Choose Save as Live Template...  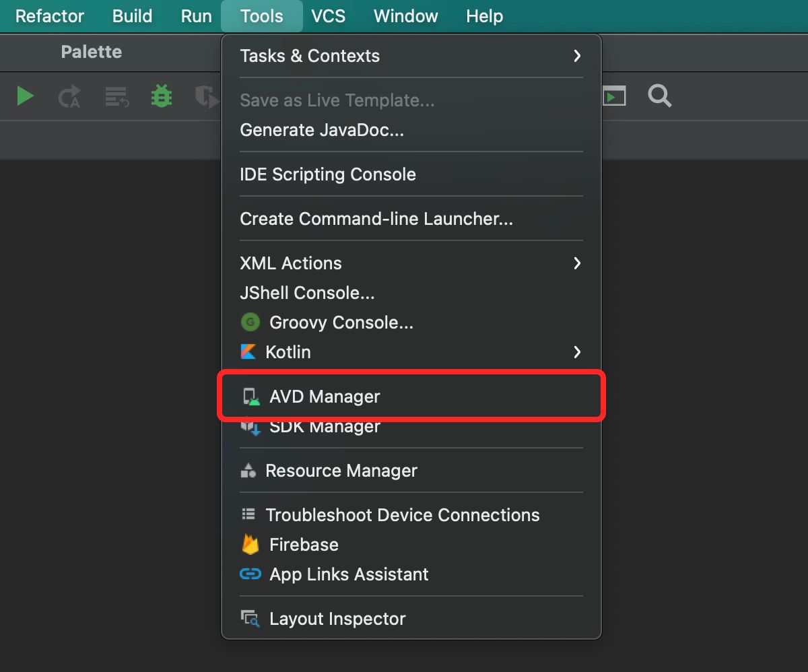(411, 100)
